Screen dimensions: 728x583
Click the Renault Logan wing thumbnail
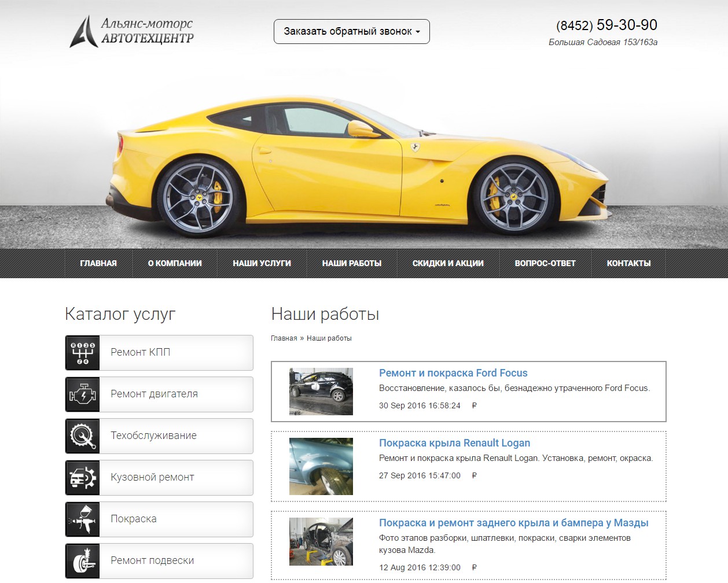[321, 466]
